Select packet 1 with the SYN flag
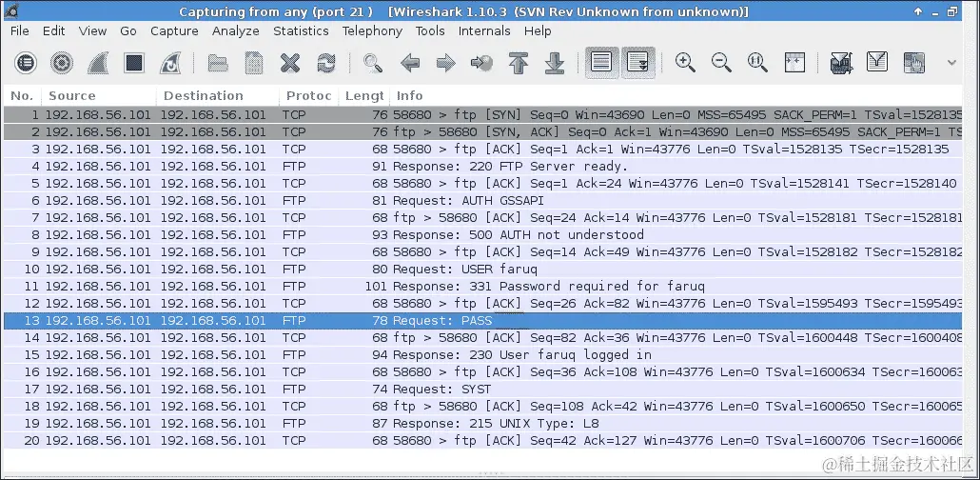This screenshot has height=480, width=980. pos(482,115)
